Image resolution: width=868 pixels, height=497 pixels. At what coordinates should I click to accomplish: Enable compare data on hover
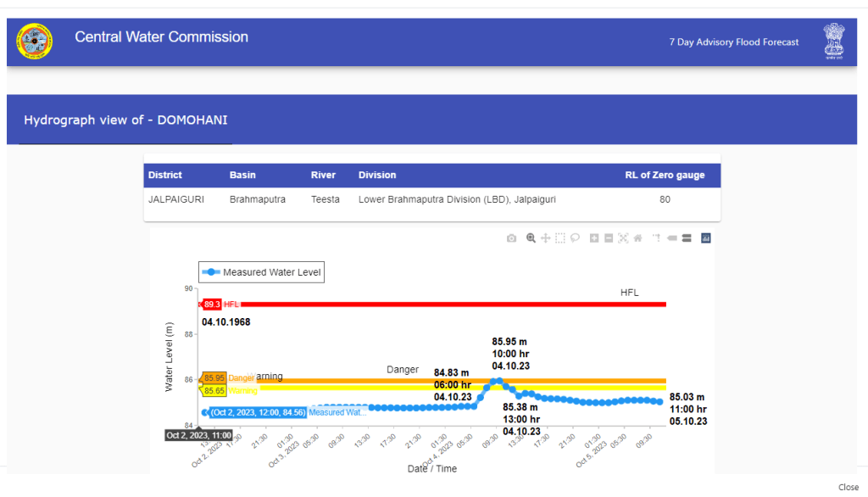point(686,238)
